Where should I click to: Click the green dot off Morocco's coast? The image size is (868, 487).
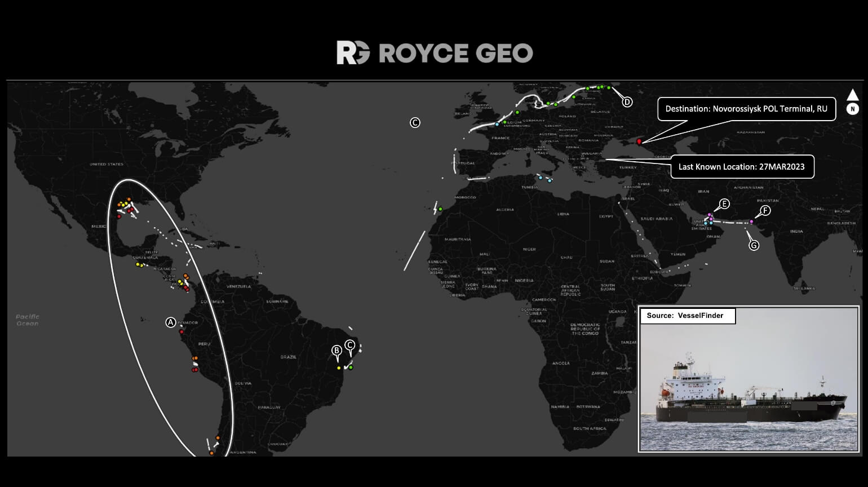pos(440,210)
